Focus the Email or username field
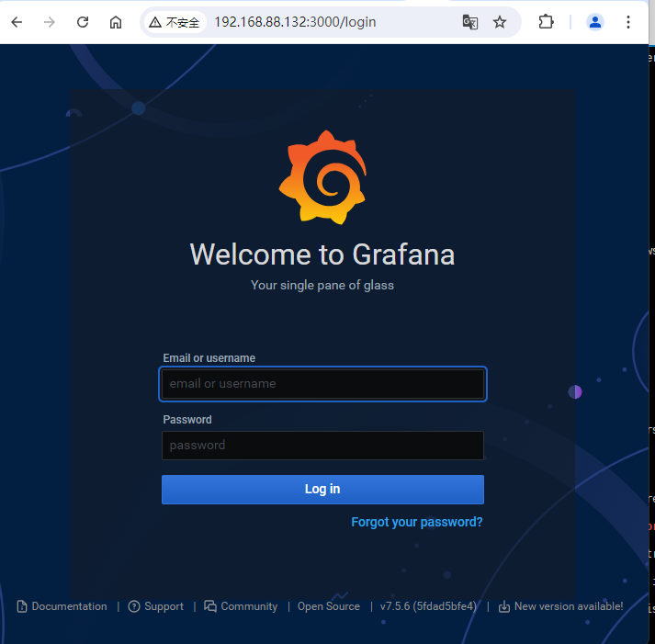The width and height of the screenshot is (655, 644). tap(322, 384)
